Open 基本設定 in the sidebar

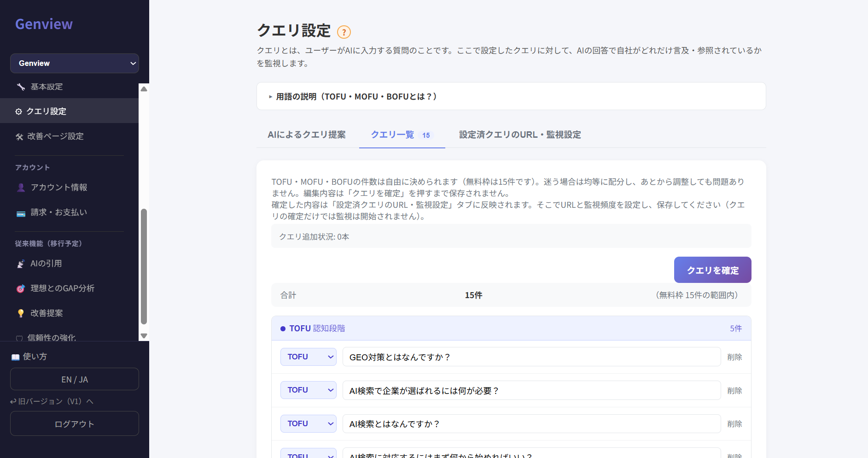(x=69, y=87)
